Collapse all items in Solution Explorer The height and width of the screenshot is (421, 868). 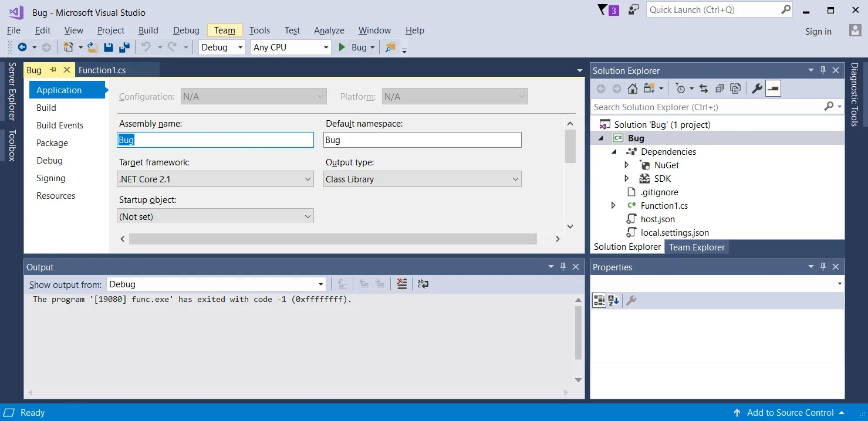(720, 89)
